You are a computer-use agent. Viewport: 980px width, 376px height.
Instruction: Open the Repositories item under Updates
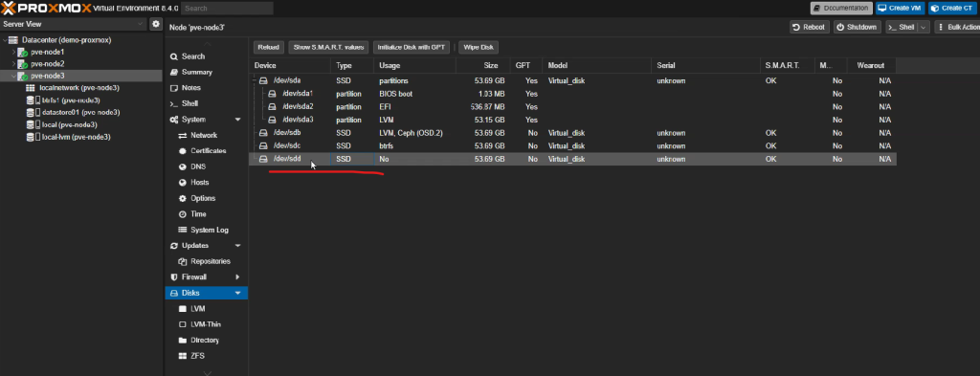click(210, 261)
